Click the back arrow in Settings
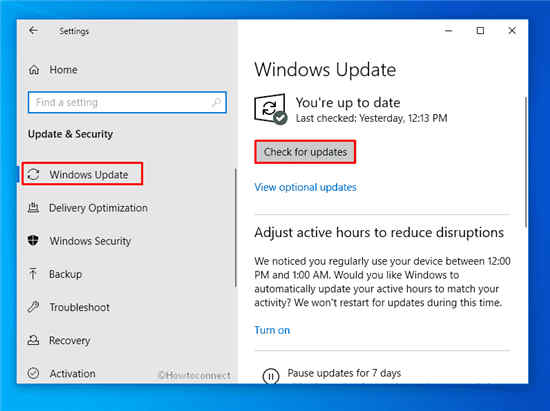Image resolution: width=550 pixels, height=411 pixels. pyautogui.click(x=33, y=31)
